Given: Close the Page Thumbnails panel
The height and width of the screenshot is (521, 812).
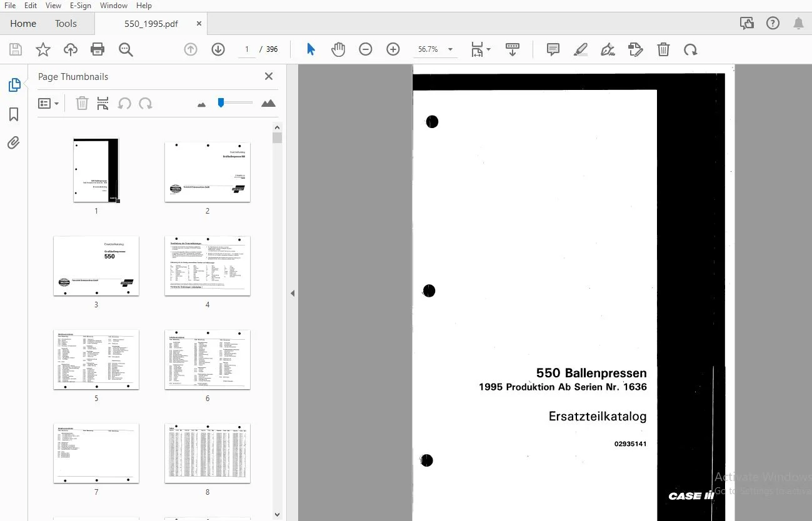Looking at the screenshot, I should 269,76.
